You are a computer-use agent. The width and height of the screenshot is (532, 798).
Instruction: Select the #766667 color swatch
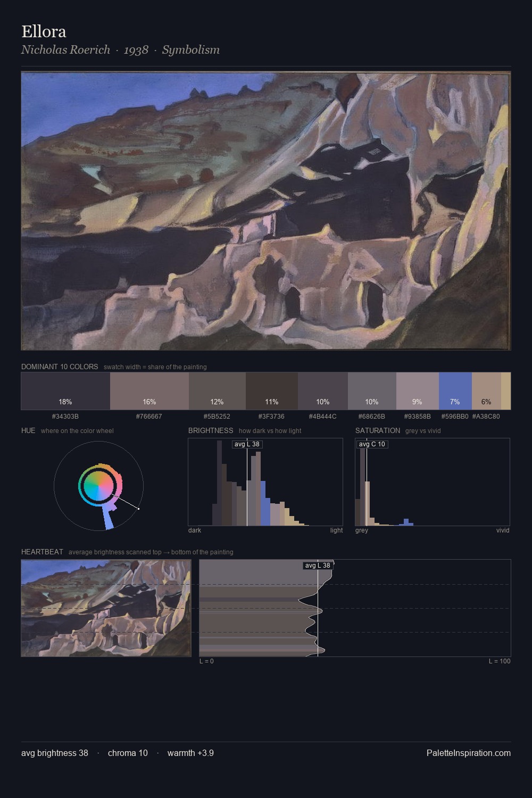click(x=149, y=391)
